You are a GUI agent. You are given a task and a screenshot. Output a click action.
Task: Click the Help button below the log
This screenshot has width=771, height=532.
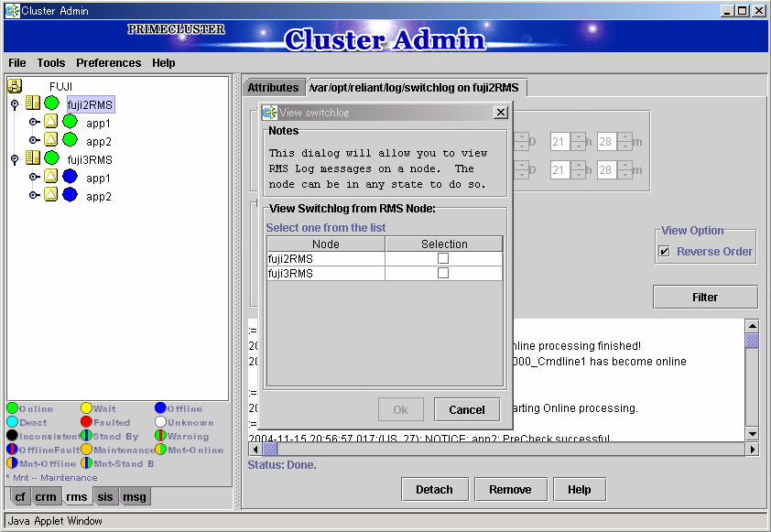[x=580, y=489]
